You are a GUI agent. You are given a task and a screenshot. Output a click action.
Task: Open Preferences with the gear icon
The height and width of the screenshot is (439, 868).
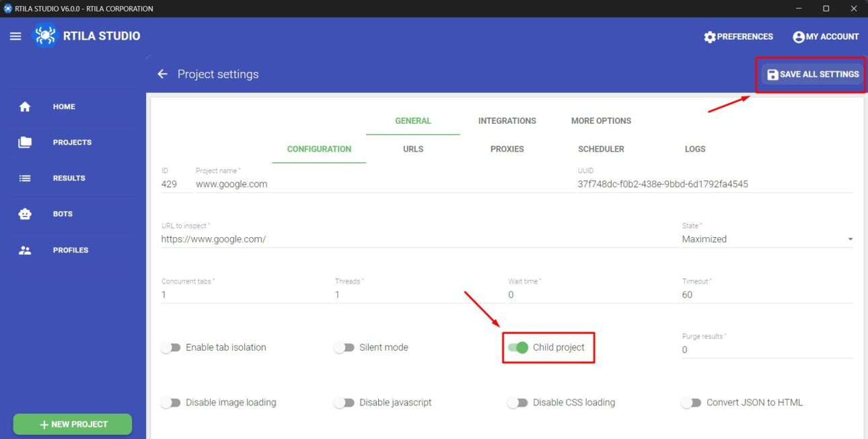(710, 37)
